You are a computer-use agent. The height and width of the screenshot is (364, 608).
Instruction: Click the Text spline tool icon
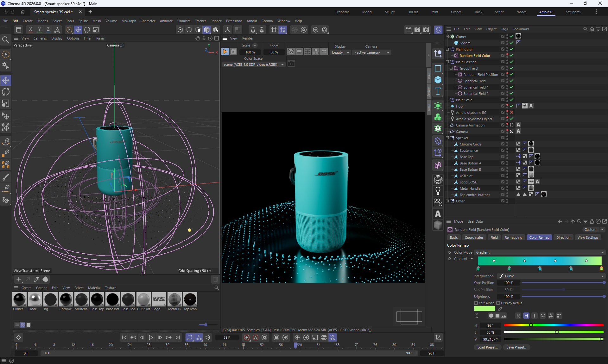438,91
